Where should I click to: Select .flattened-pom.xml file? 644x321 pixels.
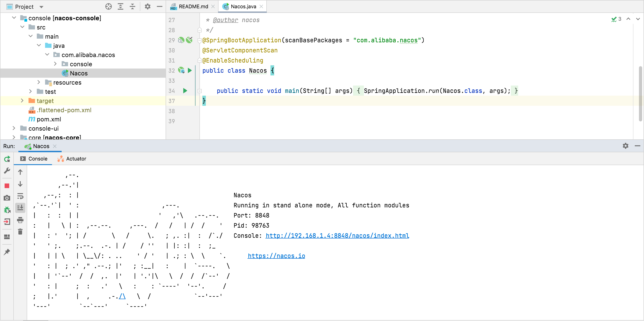64,110
